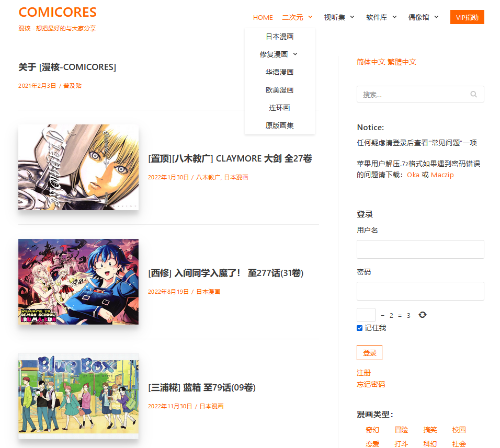Select 华语漫画 from dropdown menu

280,72
